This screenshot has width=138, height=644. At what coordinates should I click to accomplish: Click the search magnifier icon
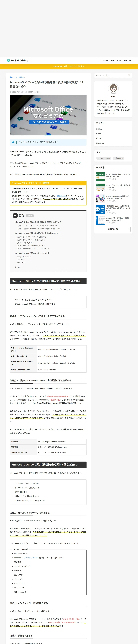coord(130,75)
